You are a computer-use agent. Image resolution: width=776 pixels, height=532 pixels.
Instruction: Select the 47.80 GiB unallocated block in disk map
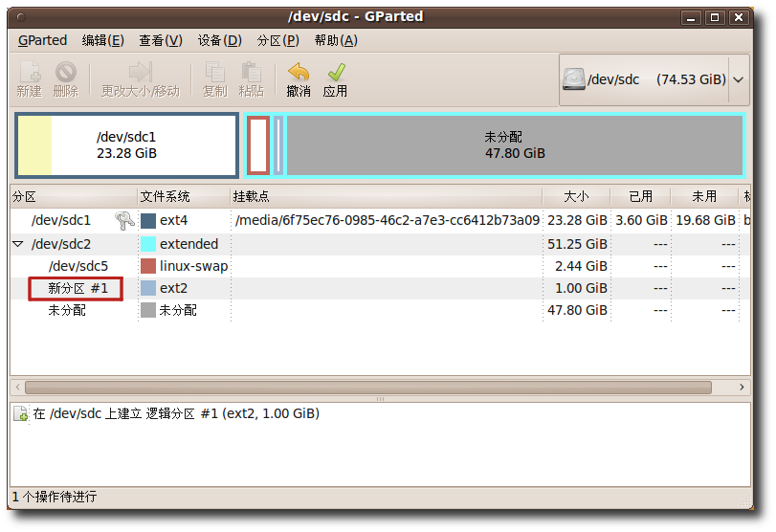point(515,145)
